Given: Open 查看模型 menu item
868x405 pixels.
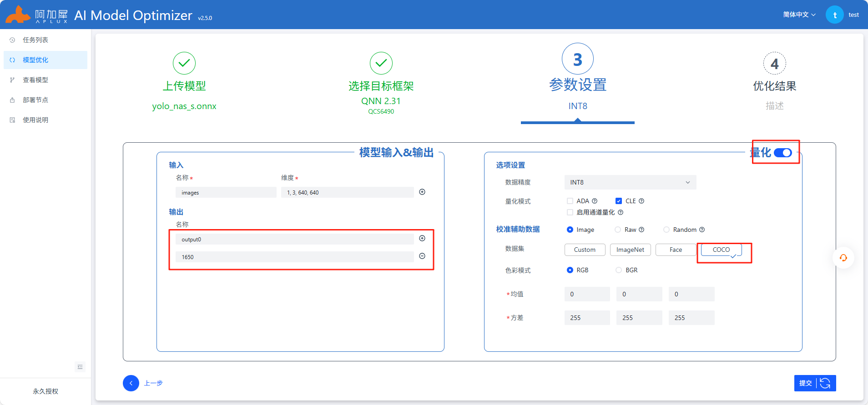Looking at the screenshot, I should pos(45,80).
